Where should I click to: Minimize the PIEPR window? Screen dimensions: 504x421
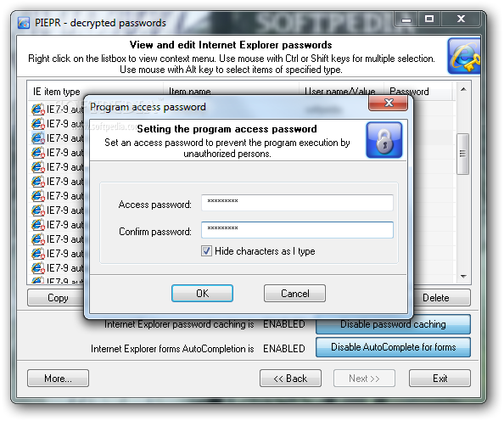pyautogui.click(x=406, y=19)
